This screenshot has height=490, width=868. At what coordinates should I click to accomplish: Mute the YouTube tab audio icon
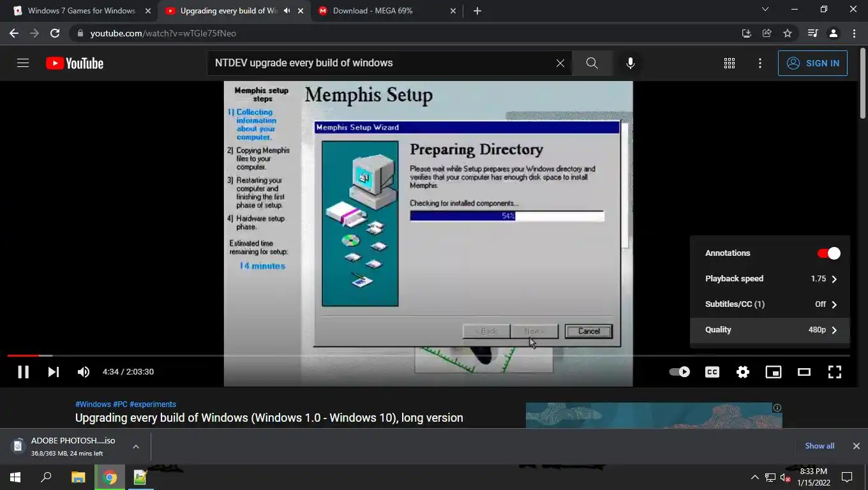287,11
